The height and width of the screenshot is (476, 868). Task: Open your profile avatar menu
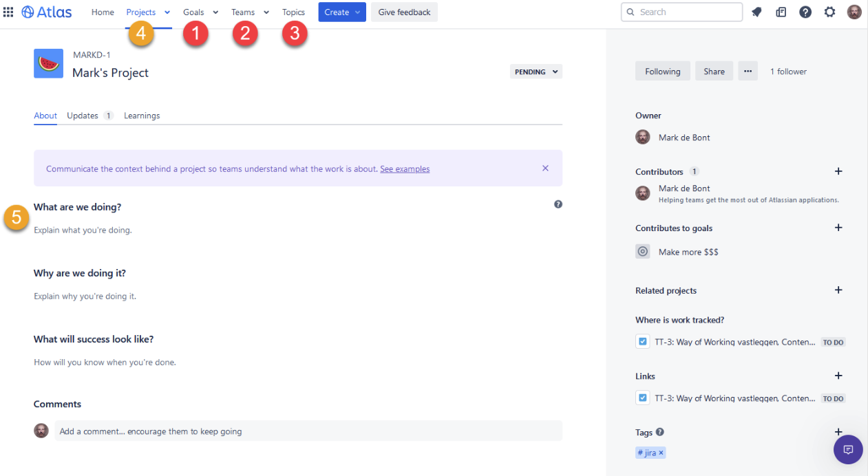tap(854, 12)
